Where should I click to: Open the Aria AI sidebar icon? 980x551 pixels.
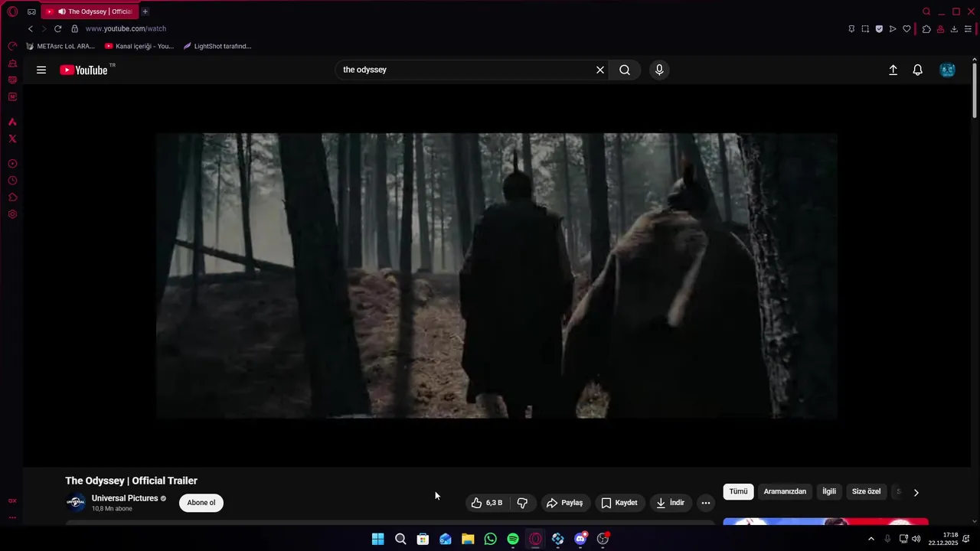pos(12,122)
